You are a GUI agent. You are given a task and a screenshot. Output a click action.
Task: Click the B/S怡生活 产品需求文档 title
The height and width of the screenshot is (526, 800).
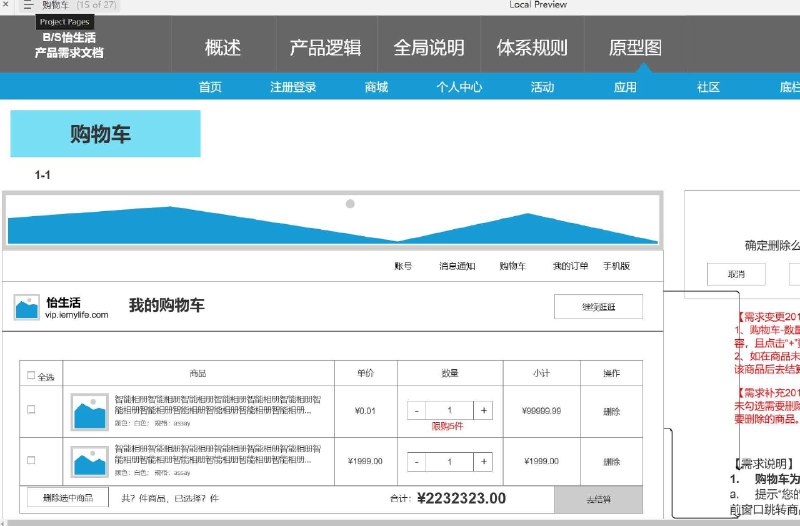[x=69, y=45]
